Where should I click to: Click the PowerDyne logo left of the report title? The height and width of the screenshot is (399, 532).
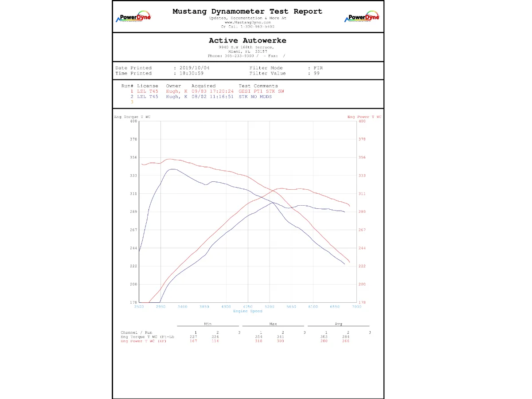133,17
